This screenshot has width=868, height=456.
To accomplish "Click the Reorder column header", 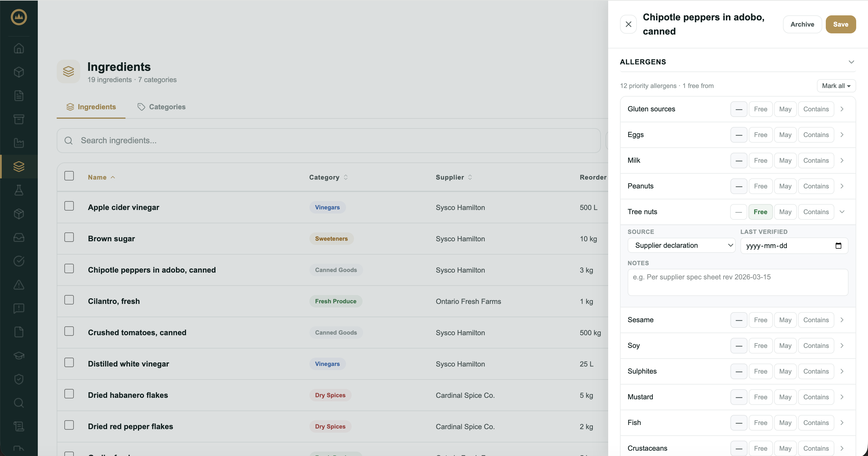I will point(593,177).
